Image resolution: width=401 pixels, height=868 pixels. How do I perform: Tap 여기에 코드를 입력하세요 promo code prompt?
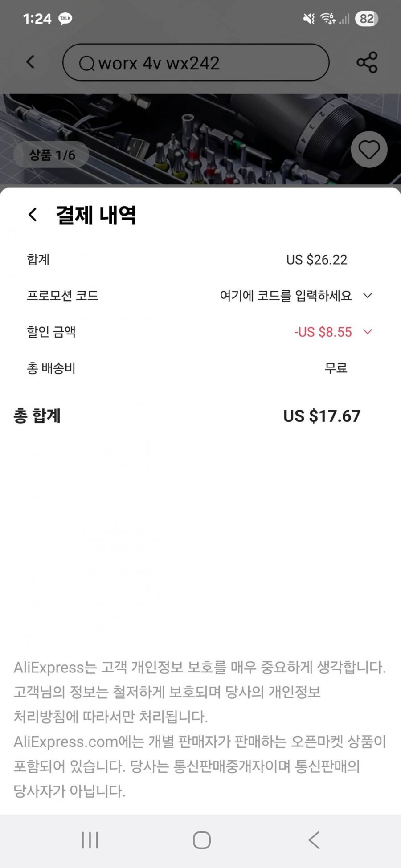pyautogui.click(x=286, y=295)
